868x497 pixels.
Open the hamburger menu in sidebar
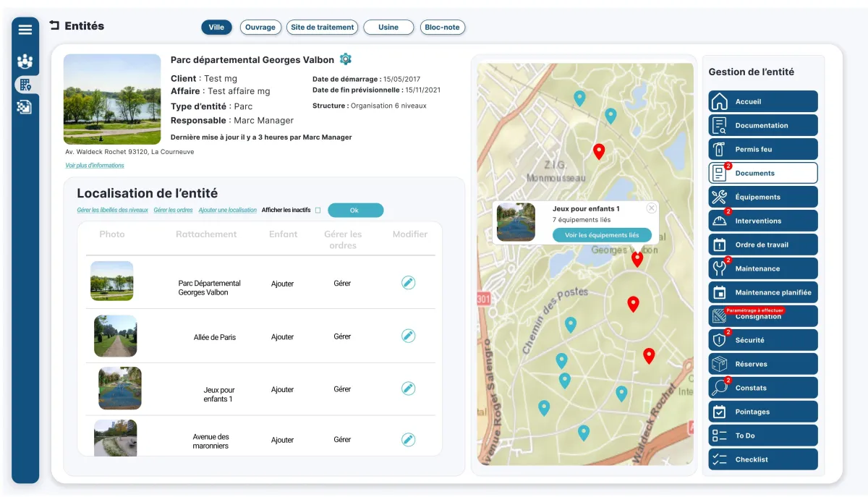[x=25, y=30]
